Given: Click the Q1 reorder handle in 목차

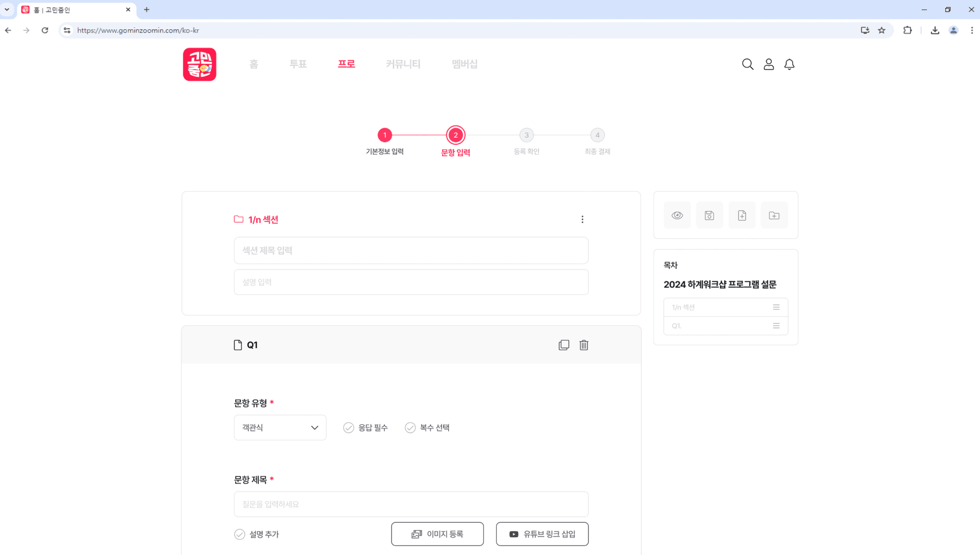Looking at the screenshot, I should (x=776, y=326).
